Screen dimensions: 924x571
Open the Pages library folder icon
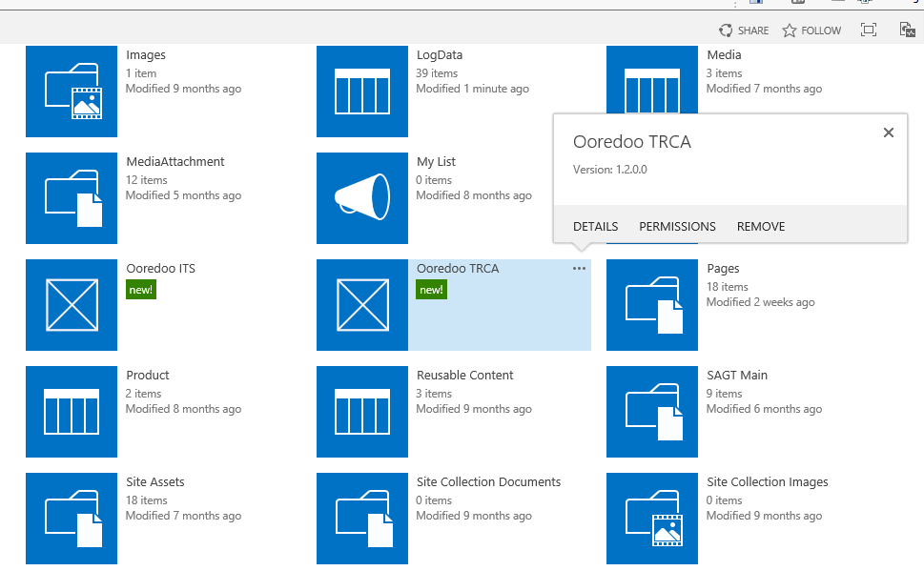[652, 305]
